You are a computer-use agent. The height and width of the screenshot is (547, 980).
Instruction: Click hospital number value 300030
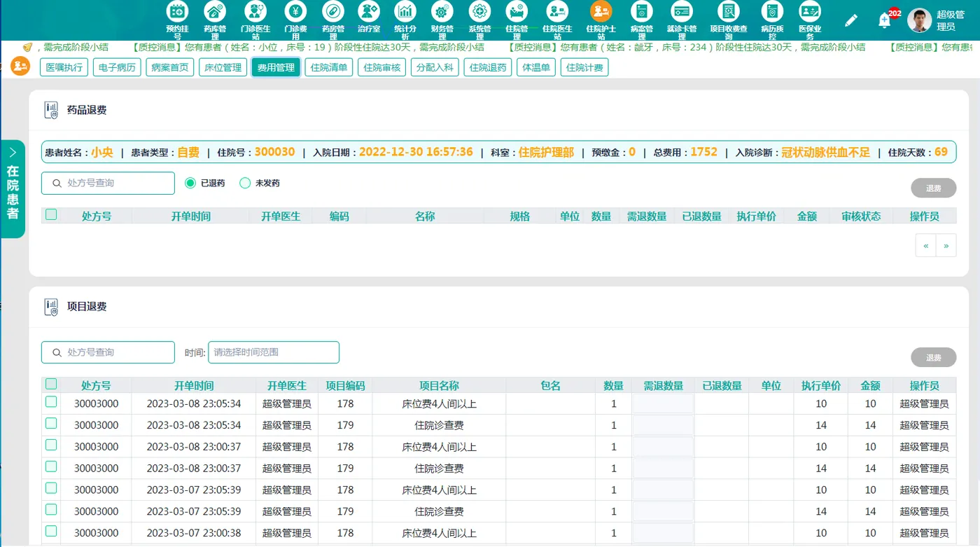pos(274,152)
